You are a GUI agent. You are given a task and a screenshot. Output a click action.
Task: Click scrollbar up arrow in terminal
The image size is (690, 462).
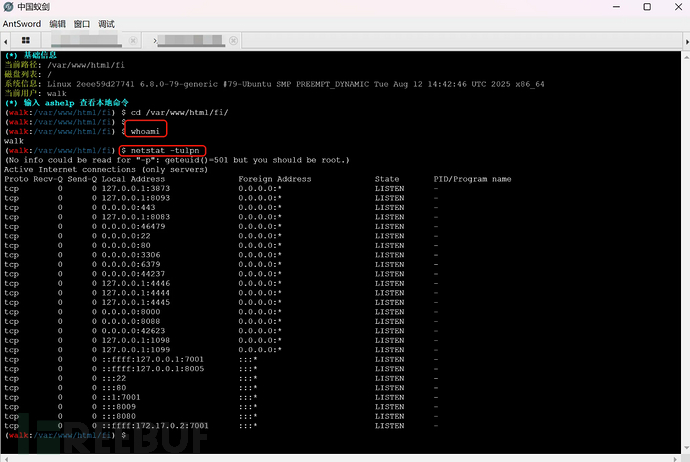point(686,57)
